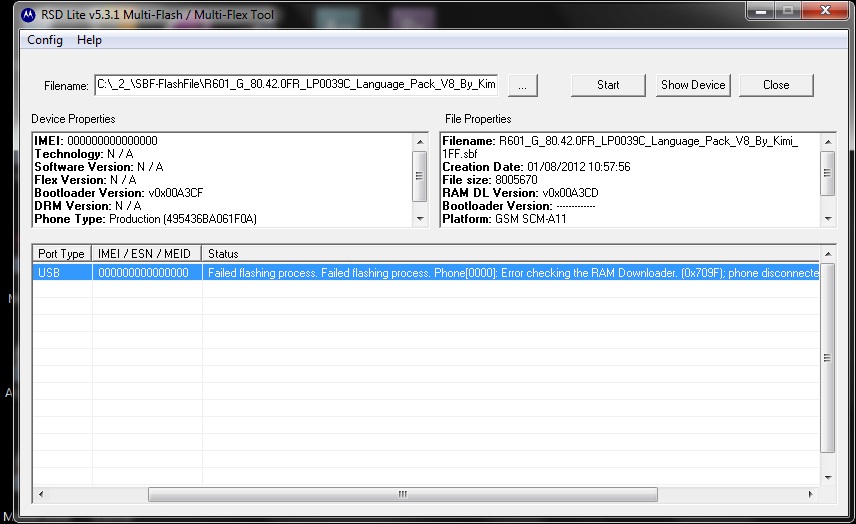This screenshot has height=524, width=856.
Task: Click the Show Device button
Action: point(693,85)
